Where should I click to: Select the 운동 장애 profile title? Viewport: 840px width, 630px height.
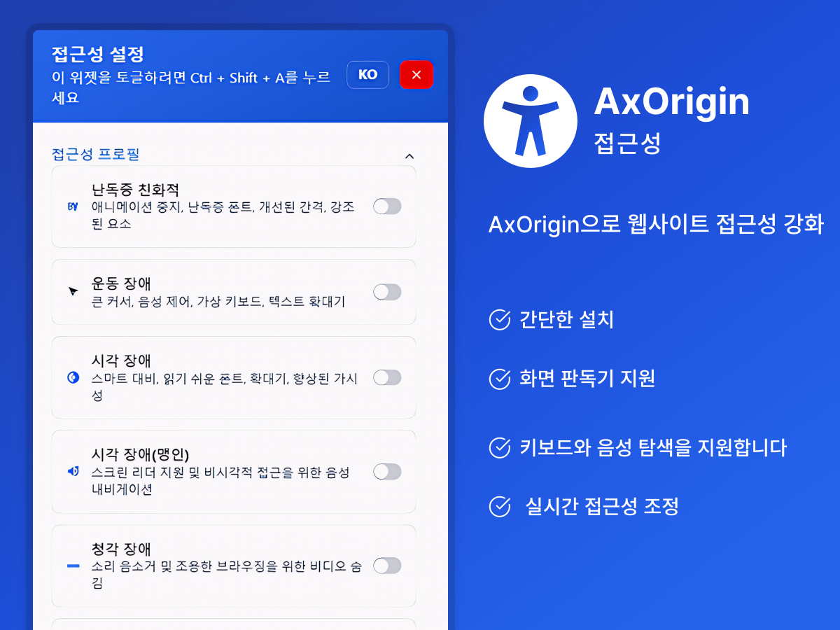point(121,283)
